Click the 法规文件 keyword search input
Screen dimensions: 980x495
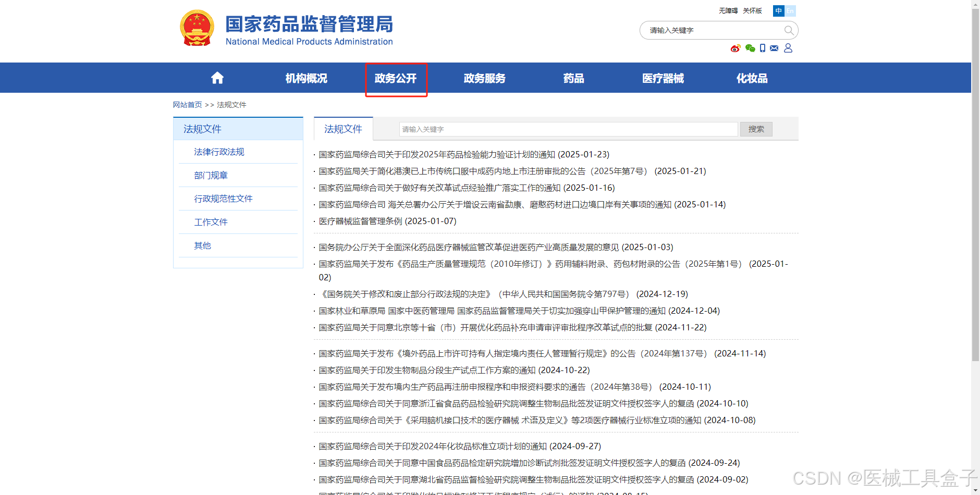(x=569, y=129)
